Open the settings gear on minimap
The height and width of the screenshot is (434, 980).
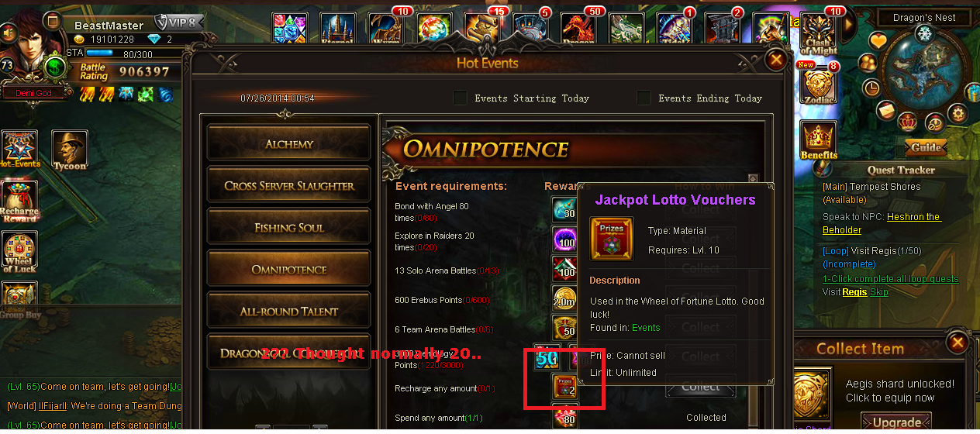[x=958, y=114]
